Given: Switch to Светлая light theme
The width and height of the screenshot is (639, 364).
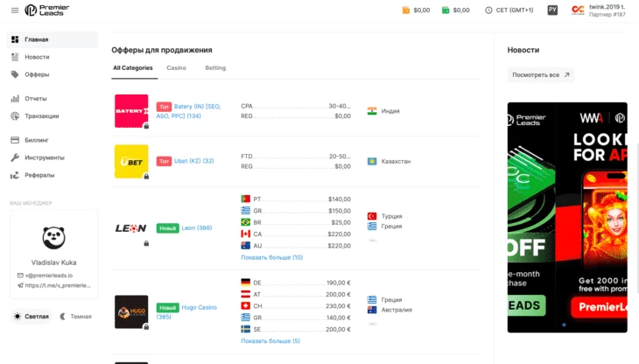Looking at the screenshot, I should tap(32, 317).
